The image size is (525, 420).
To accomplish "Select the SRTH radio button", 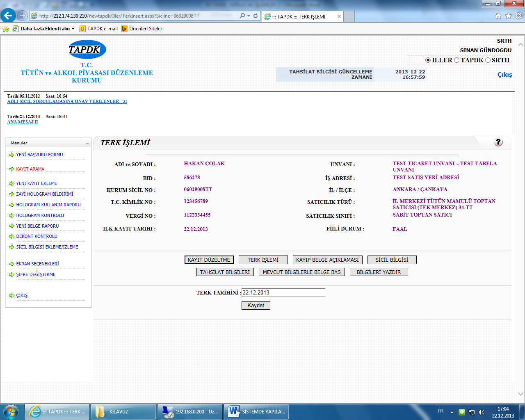I will click(488, 60).
